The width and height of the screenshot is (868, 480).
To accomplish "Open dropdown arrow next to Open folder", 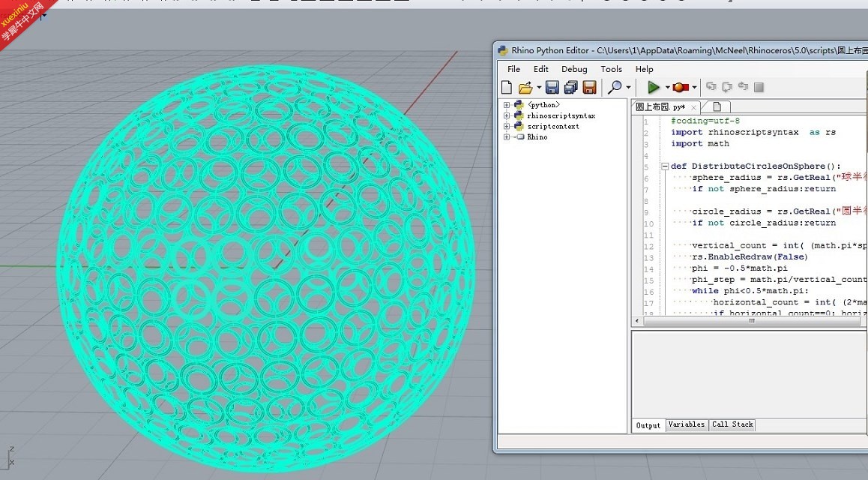I will (539, 88).
